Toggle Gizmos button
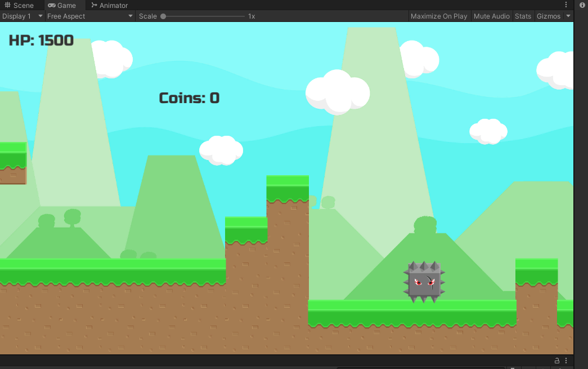 tap(548, 16)
